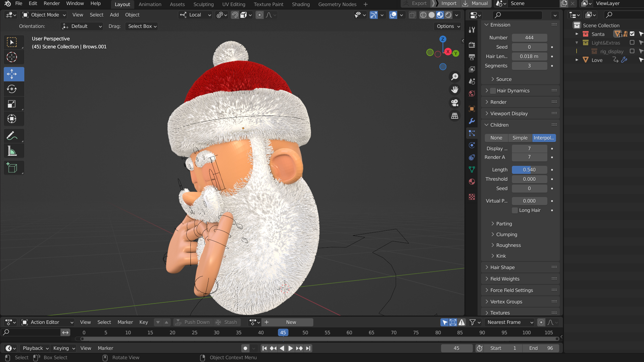Switch to wireframe viewport shading
Image resolution: width=644 pixels, height=362 pixels.
423,15
